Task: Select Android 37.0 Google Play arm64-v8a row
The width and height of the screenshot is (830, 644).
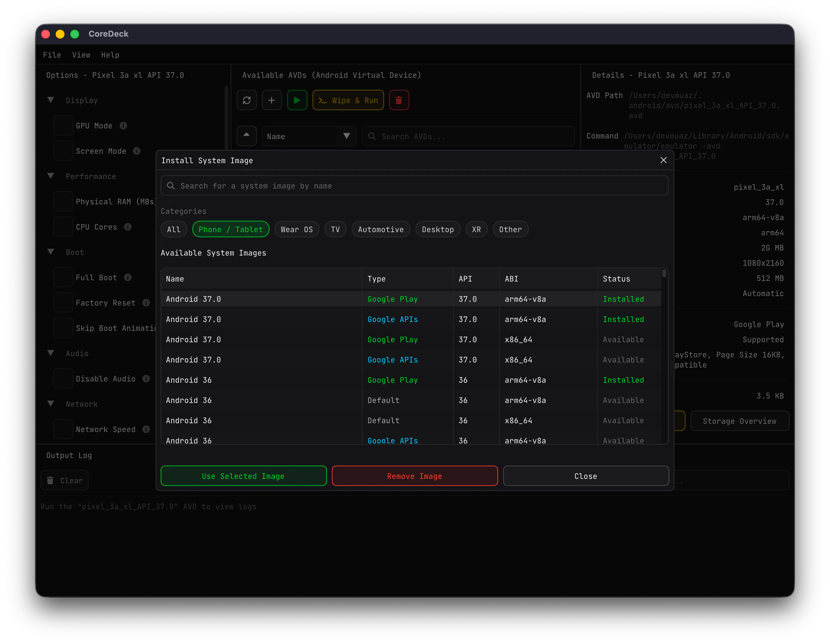Action: [411, 299]
